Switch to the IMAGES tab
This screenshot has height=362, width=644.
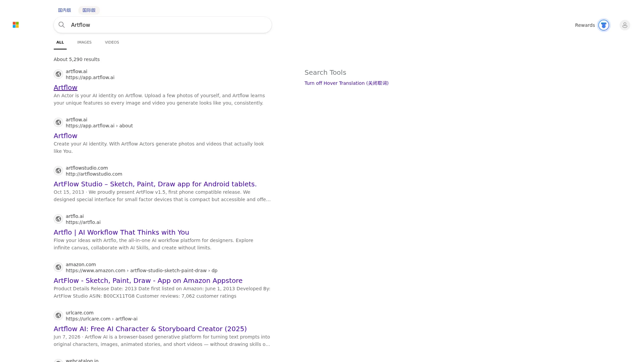click(x=84, y=42)
